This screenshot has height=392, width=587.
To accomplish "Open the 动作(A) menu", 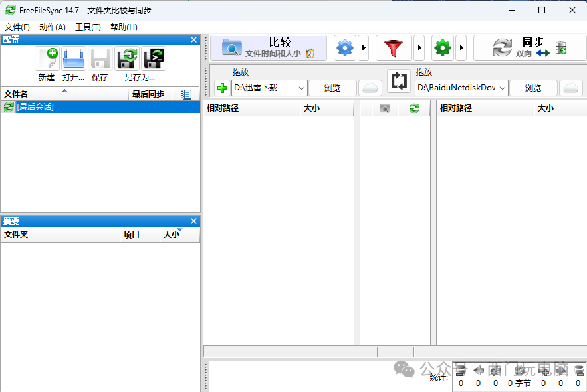I will click(x=53, y=27).
